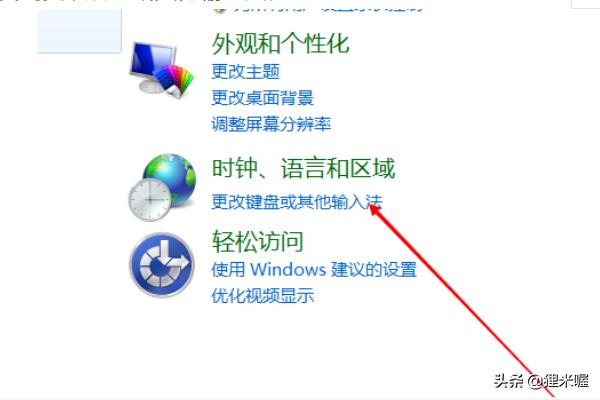Select the 更改主题 link
Image resolution: width=600 pixels, height=400 pixels.
(x=246, y=71)
